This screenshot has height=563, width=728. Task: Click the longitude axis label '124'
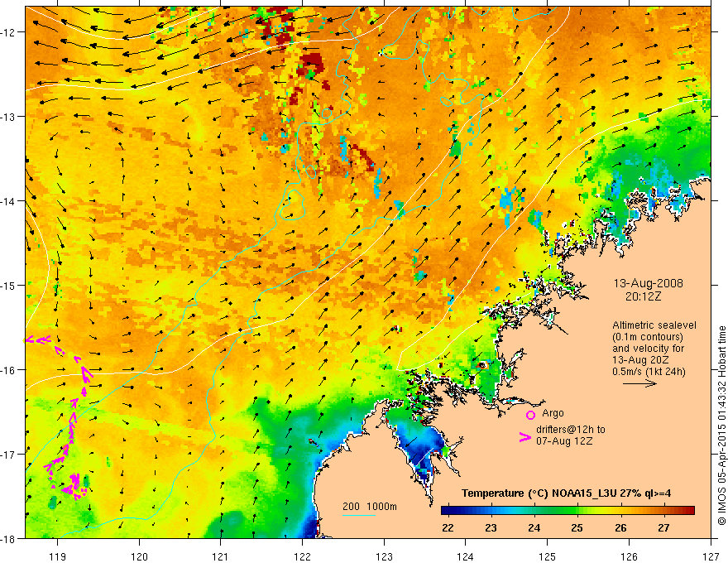click(466, 556)
